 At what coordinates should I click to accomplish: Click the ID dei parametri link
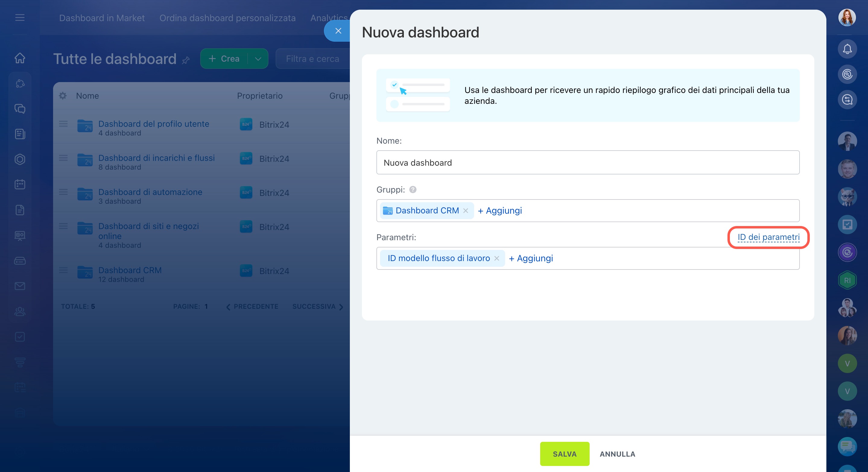click(x=768, y=237)
